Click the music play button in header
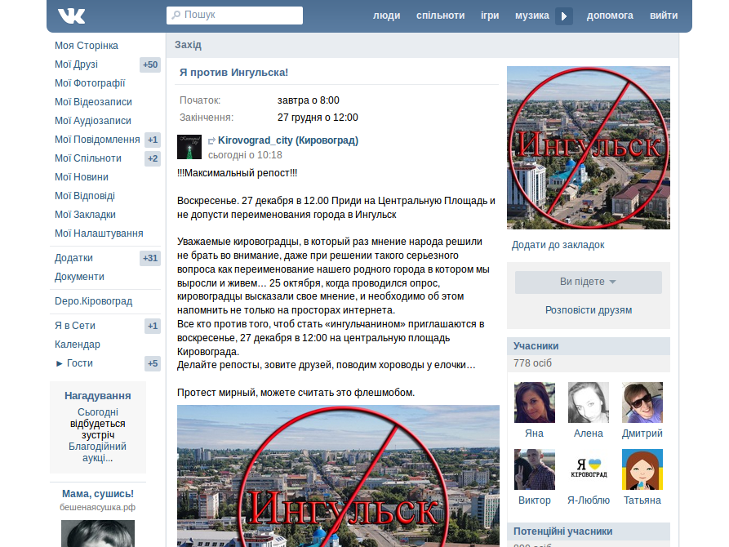Screen dimensions: 729x547 tap(564, 16)
